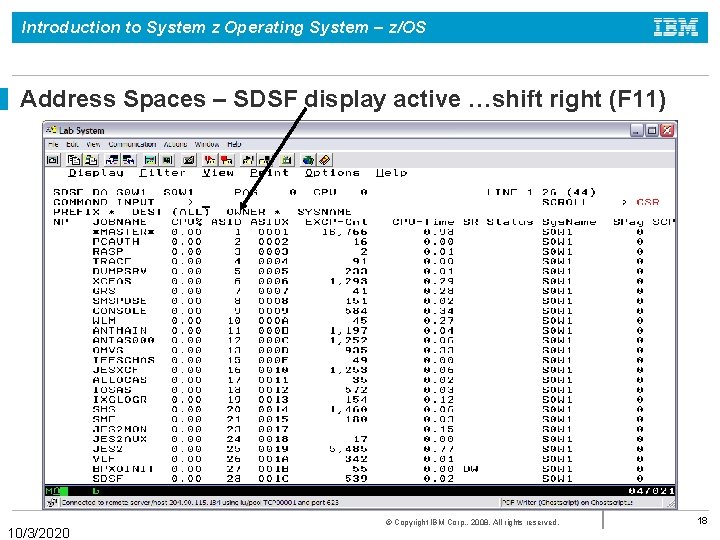
Task: Click the CPU% column header
Action: (x=187, y=222)
